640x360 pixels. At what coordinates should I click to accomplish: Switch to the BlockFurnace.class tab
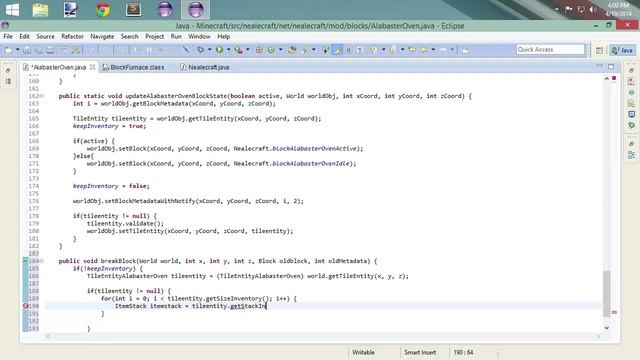point(133,67)
